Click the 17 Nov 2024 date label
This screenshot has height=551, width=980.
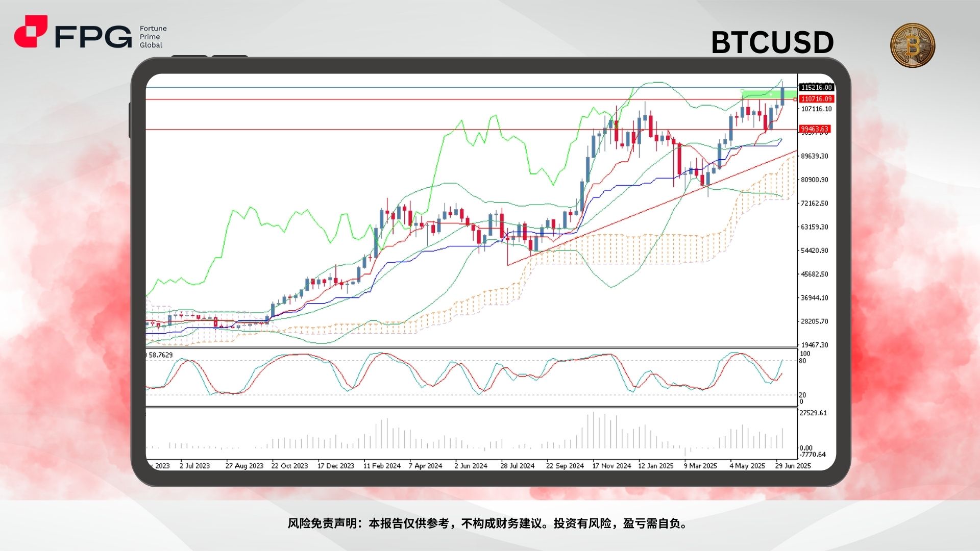[x=611, y=466]
